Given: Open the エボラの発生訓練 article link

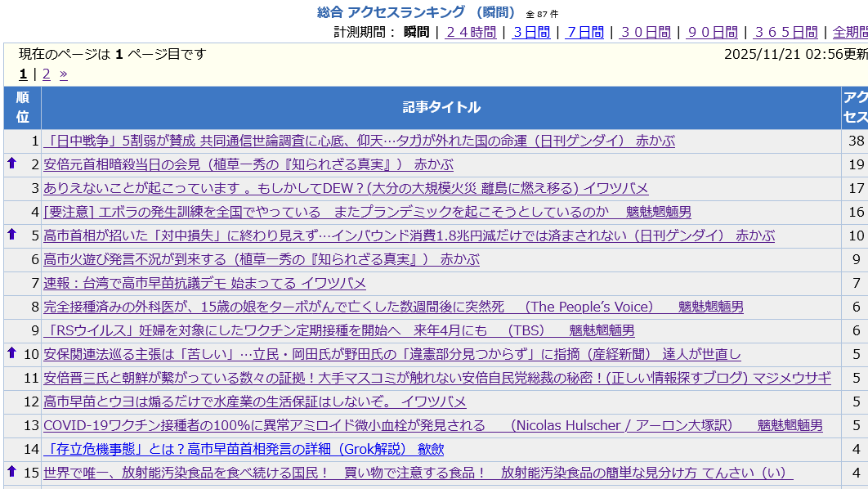Looking at the screenshot, I should tap(367, 212).
